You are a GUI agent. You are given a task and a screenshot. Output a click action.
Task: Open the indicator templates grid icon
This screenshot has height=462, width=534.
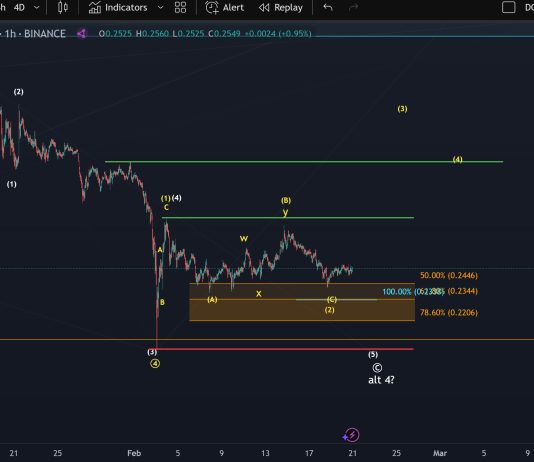180,7
